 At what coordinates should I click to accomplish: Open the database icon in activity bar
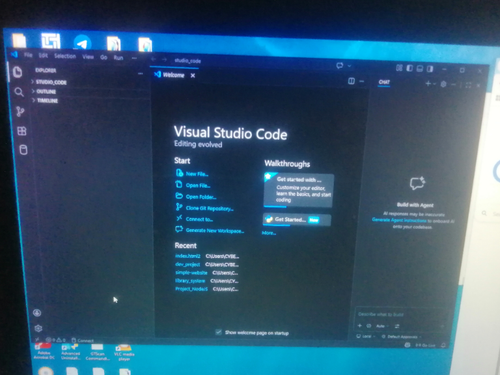click(x=23, y=150)
